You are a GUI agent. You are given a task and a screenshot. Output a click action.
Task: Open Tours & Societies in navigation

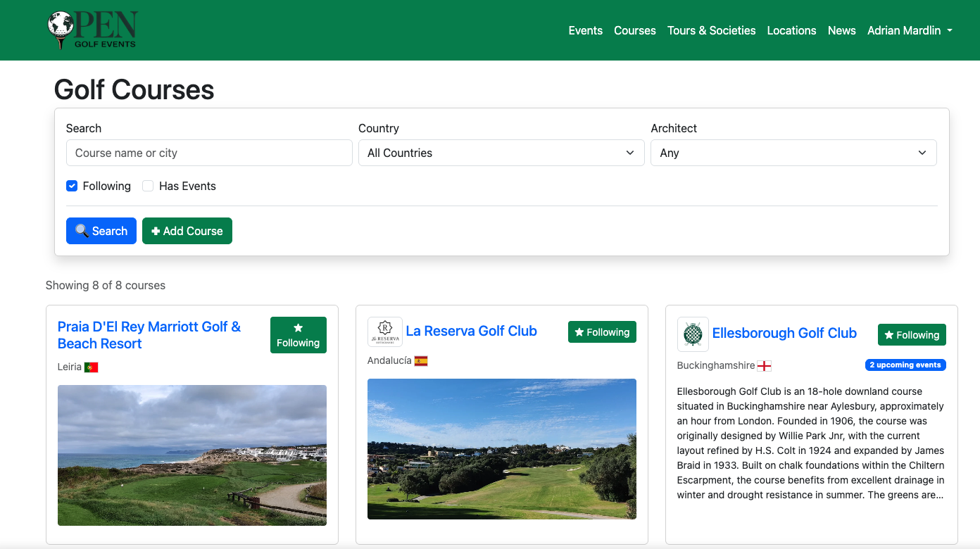point(711,30)
